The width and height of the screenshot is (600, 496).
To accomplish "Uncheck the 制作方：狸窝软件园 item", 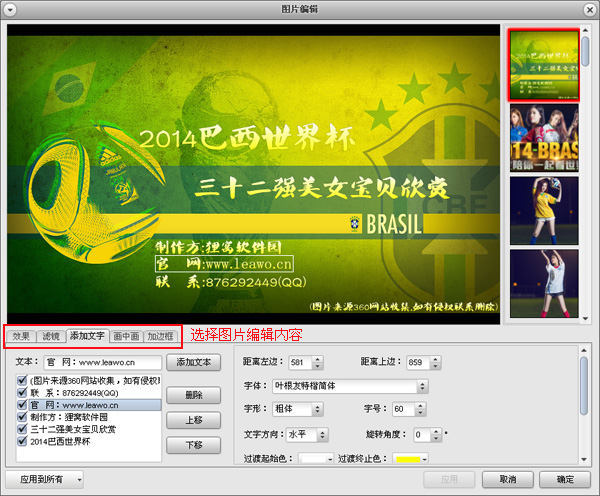I will coord(22,417).
